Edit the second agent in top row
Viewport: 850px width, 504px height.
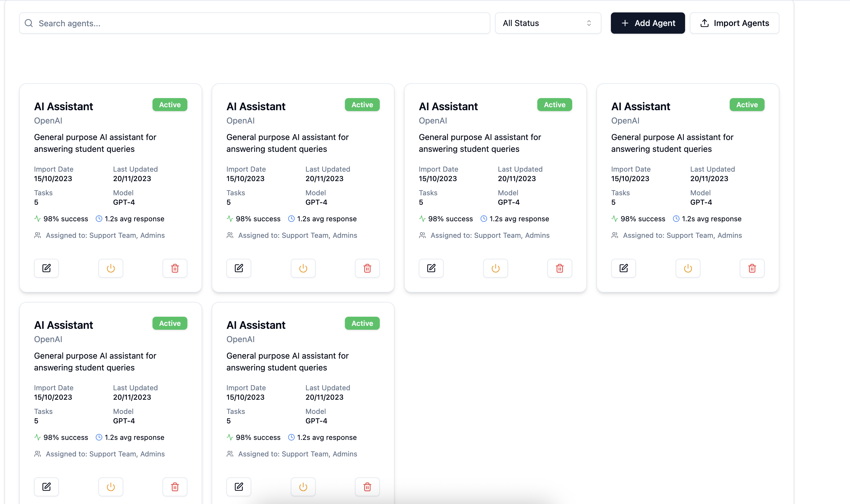pos(239,268)
